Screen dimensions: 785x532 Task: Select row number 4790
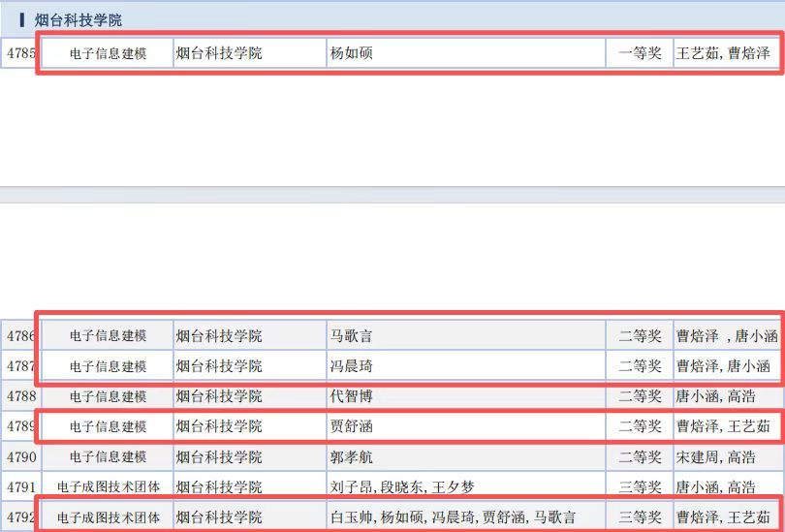point(21,456)
